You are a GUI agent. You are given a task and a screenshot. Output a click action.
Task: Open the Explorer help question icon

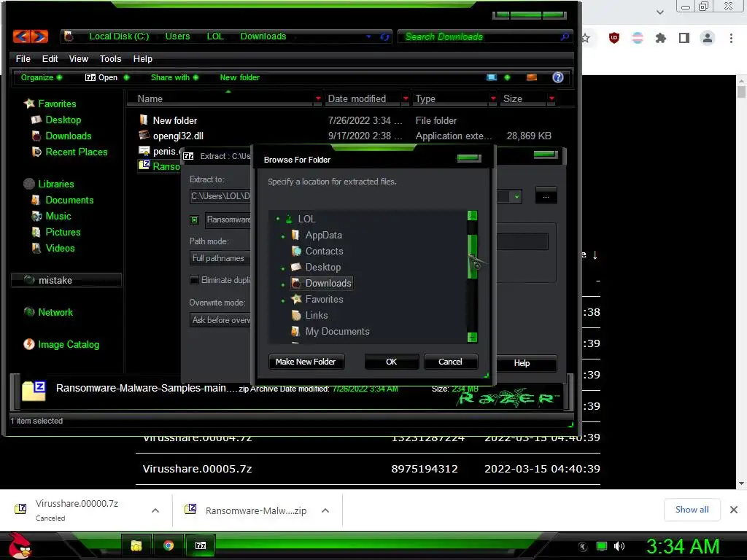tap(558, 77)
